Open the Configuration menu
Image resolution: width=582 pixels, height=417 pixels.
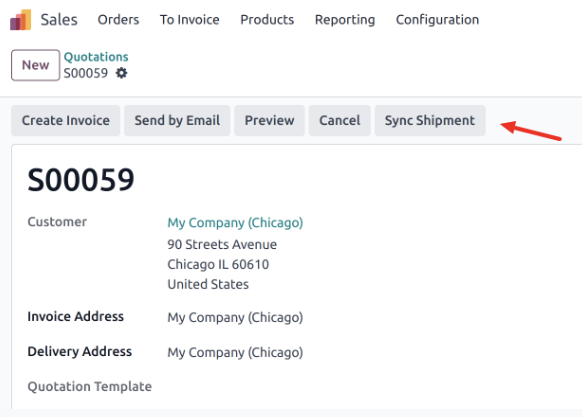tap(437, 20)
